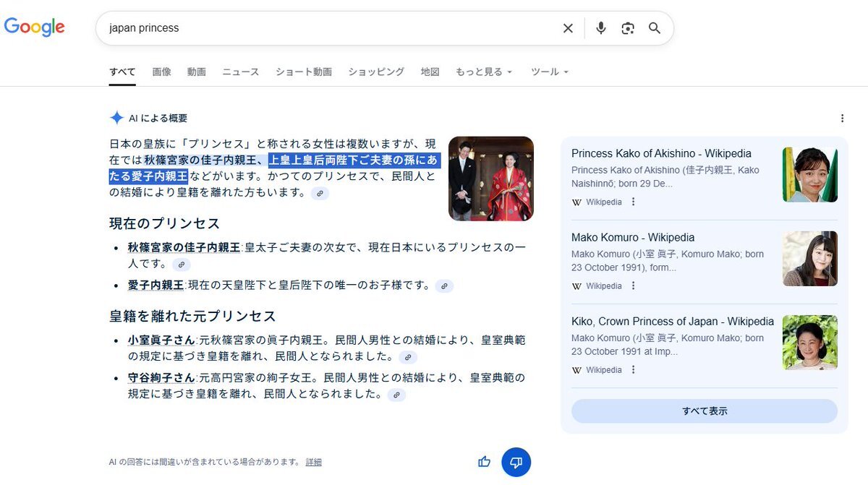Image resolution: width=868 pixels, height=485 pixels.
Task: Switch to the 地図 tab
Action: click(430, 72)
